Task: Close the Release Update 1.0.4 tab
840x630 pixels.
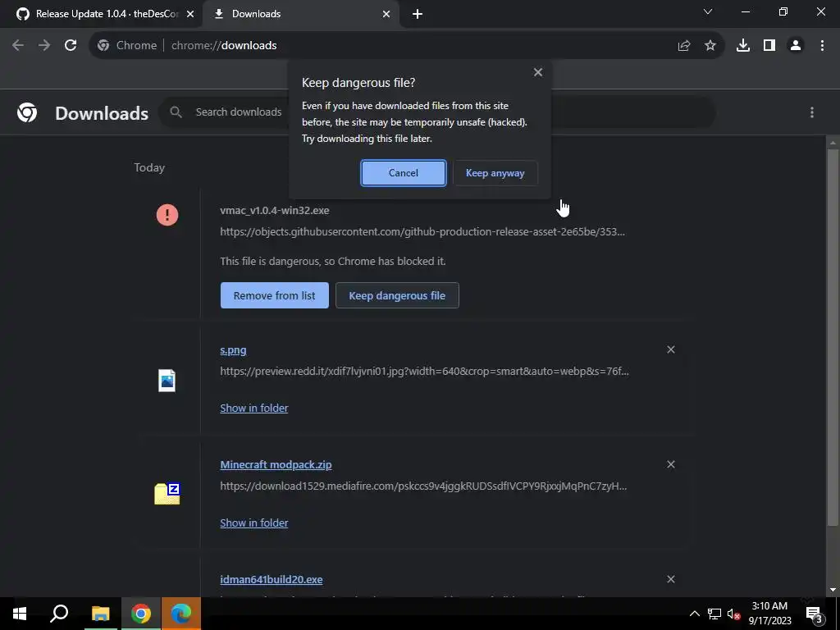Action: pos(190,14)
